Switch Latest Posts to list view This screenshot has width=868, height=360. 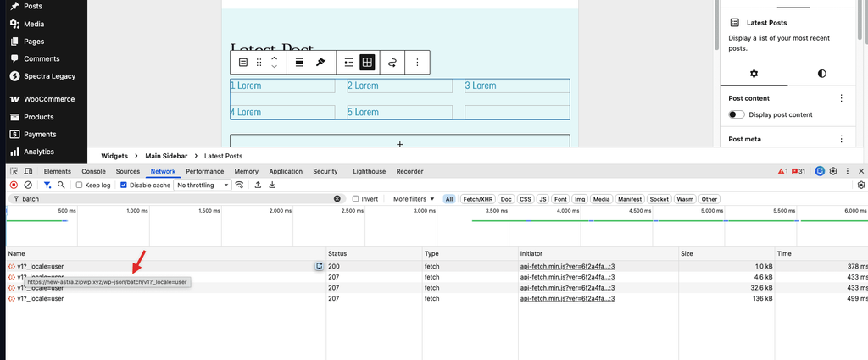click(x=348, y=63)
